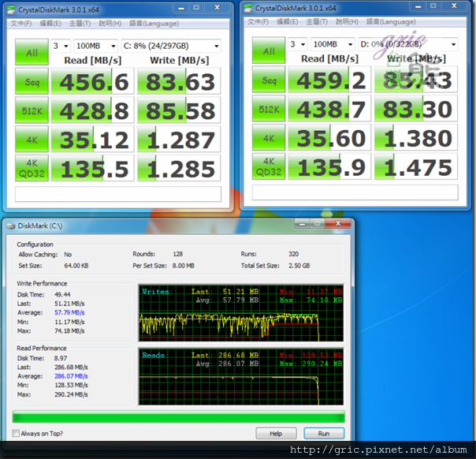The image size is (476, 459).
Task: Open 文件(F) menu in right CrystalDiskMark window
Action: (x=258, y=22)
